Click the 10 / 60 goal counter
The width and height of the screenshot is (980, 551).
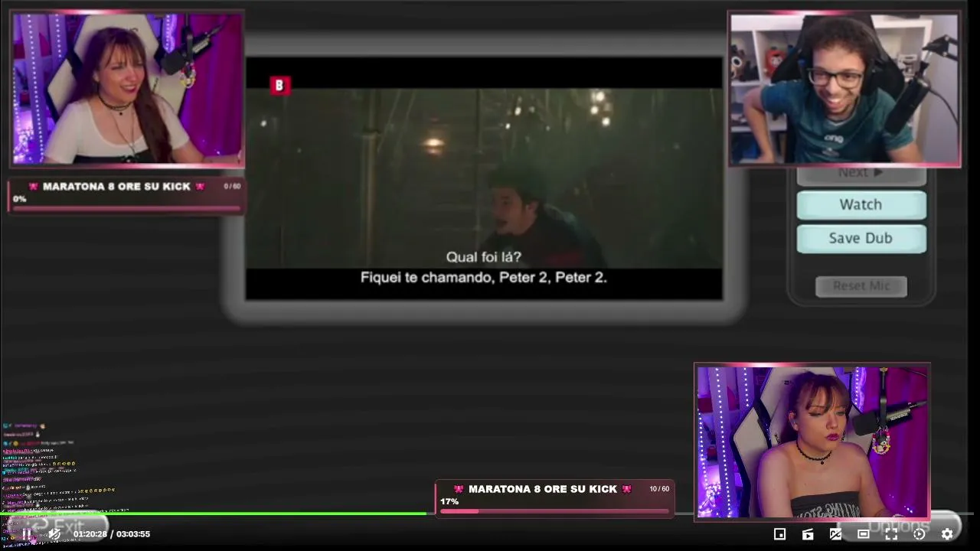[x=659, y=489]
